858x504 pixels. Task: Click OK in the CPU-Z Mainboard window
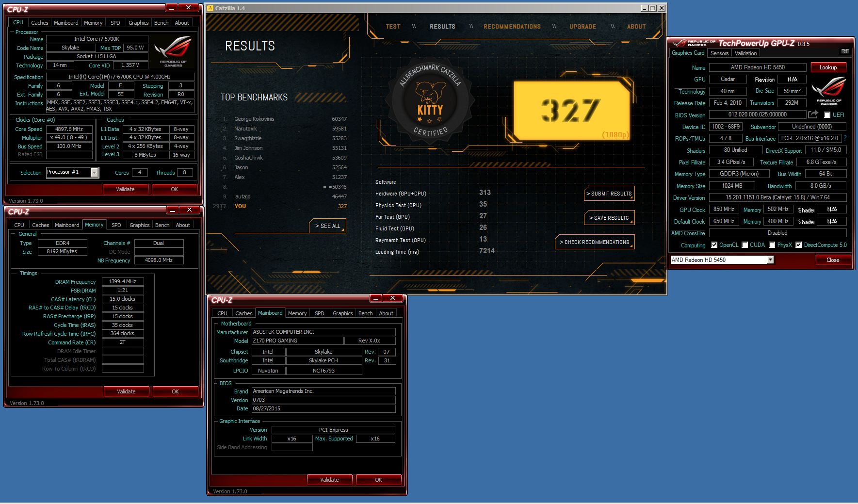(379, 480)
